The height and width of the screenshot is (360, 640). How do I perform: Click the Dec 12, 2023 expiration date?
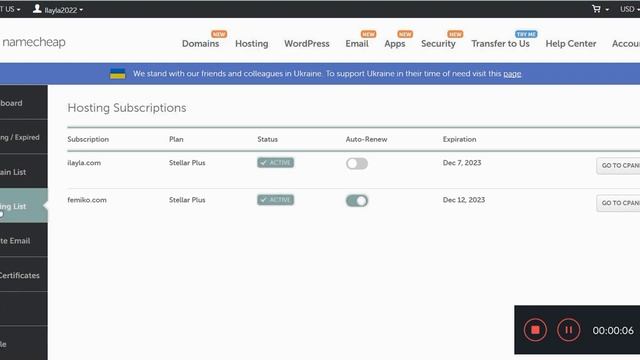(464, 200)
